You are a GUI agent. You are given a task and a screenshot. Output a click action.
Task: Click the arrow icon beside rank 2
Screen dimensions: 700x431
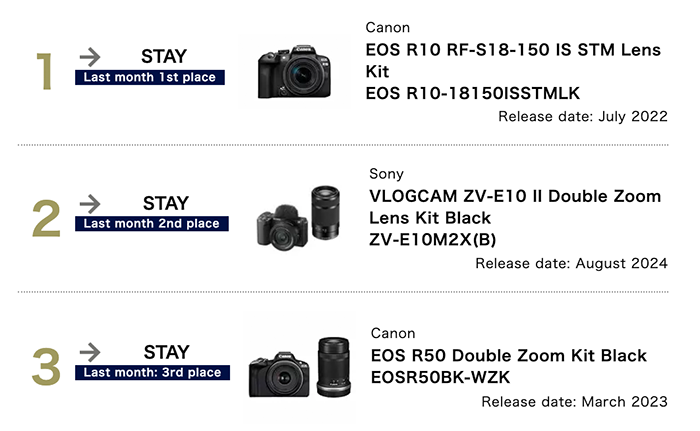[89, 203]
